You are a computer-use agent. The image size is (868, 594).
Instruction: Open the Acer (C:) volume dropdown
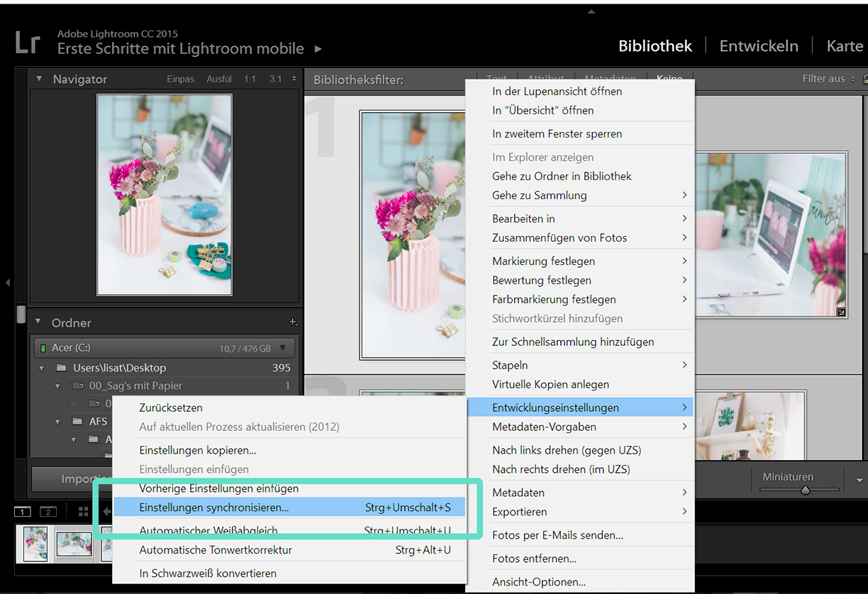pyautogui.click(x=283, y=348)
